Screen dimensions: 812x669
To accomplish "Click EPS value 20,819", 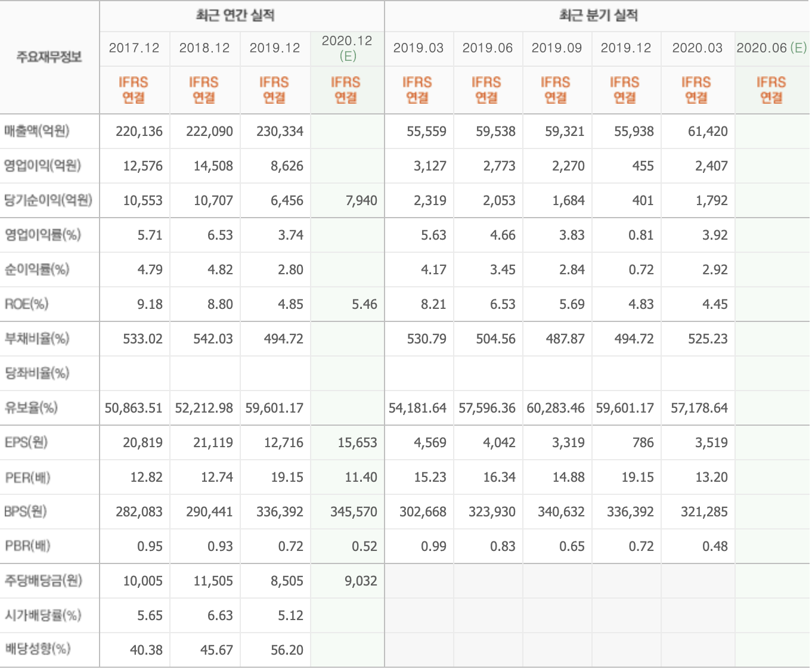I will tap(142, 443).
